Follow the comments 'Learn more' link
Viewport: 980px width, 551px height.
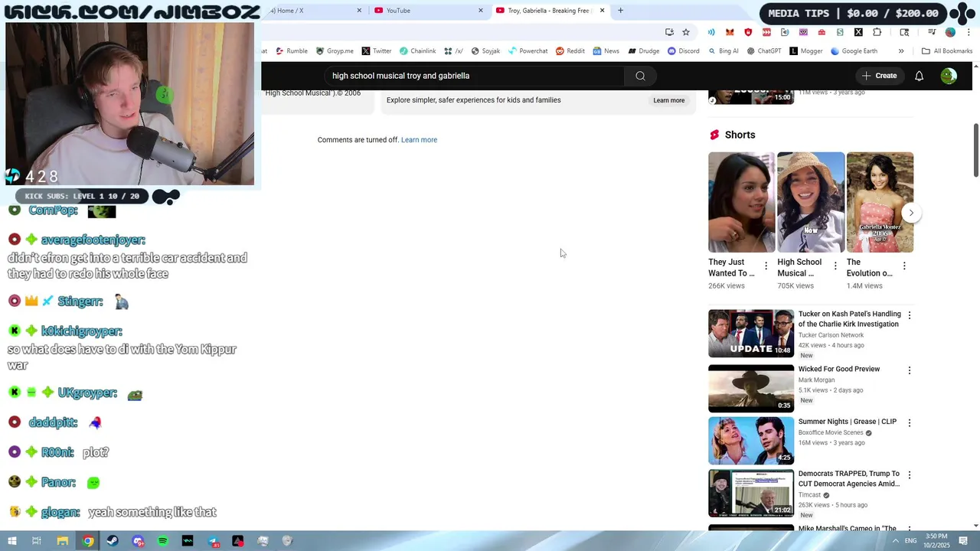[x=419, y=140]
